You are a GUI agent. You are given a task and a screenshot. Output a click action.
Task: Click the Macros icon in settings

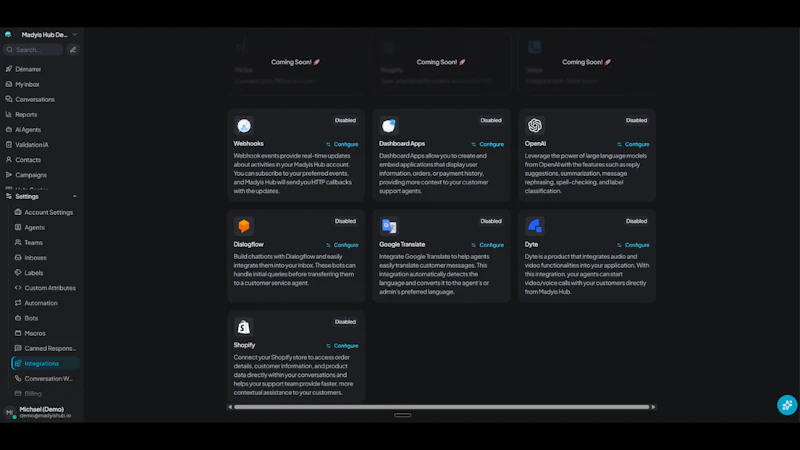18,333
